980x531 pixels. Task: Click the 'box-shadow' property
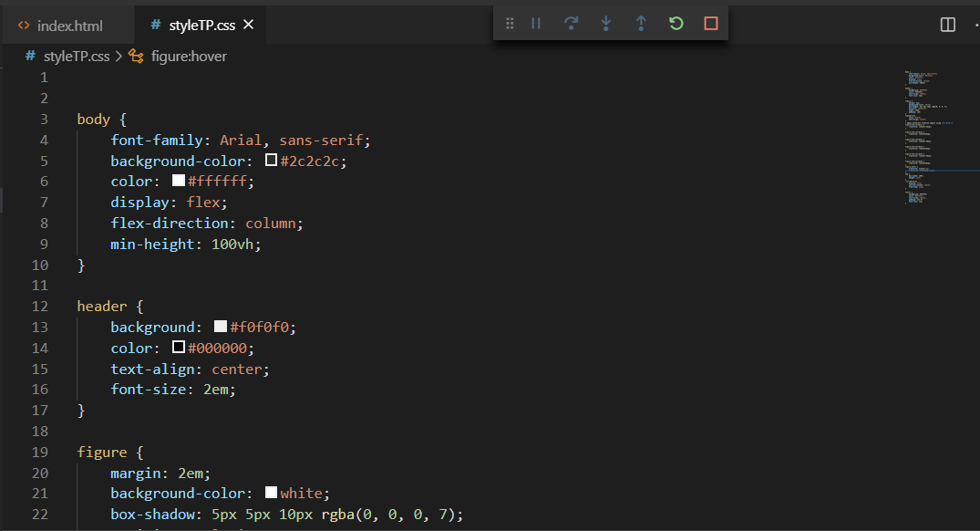tap(152, 514)
